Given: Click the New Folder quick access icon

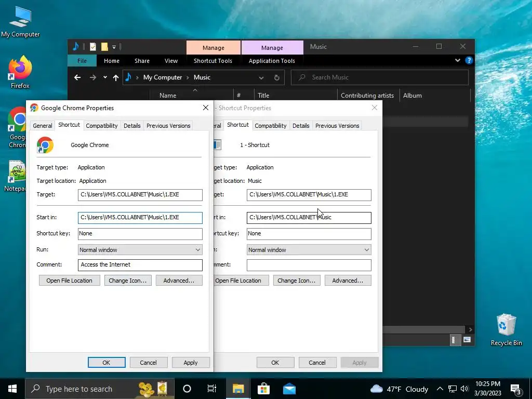Looking at the screenshot, I should 104,47.
